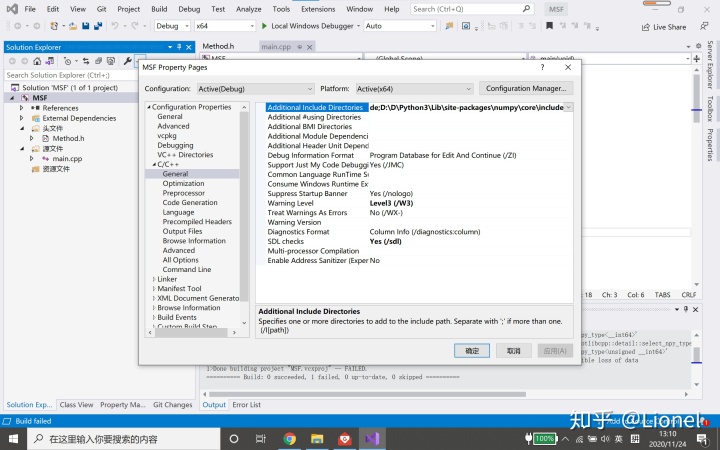Switch to the Class View tab
The image size is (720, 450).
tap(76, 405)
